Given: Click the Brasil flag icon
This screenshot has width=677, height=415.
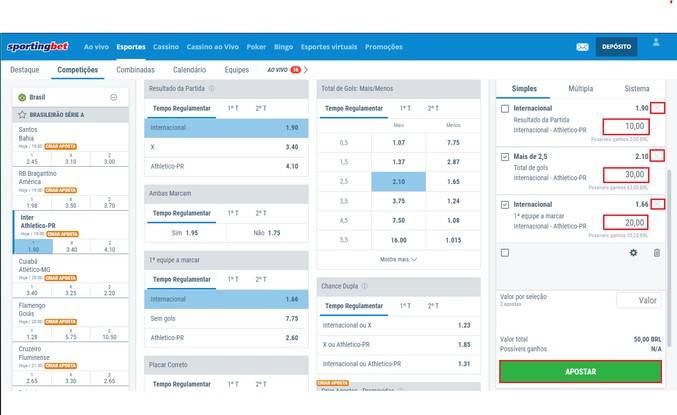Looking at the screenshot, I should click(22, 97).
